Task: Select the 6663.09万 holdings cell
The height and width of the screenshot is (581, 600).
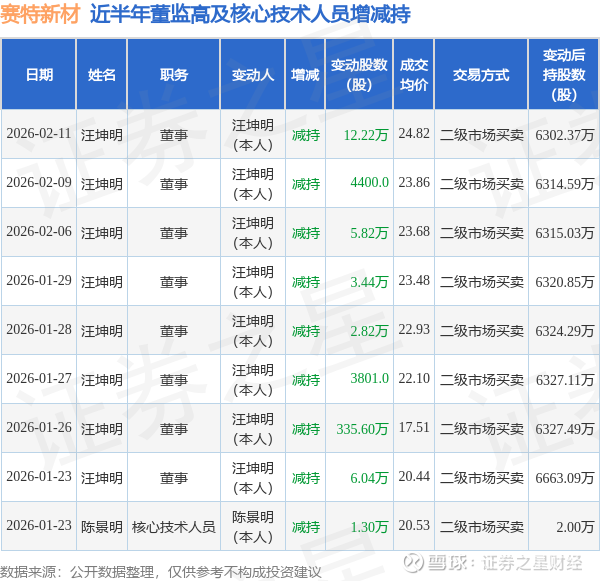Action: pyautogui.click(x=564, y=477)
